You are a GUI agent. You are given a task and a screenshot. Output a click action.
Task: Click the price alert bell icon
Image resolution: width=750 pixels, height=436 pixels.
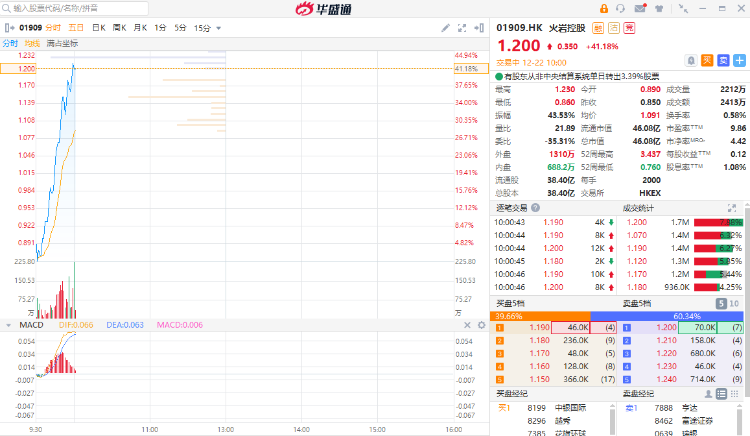691,60
